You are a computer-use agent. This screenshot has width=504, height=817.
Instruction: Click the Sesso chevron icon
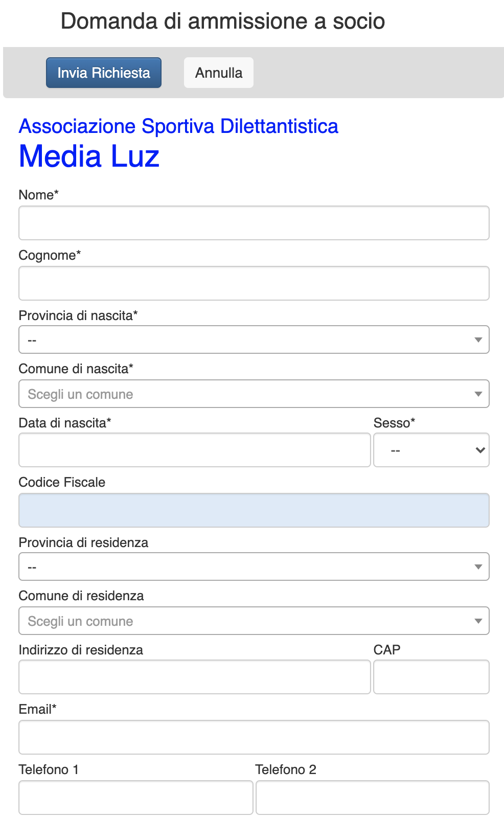pyautogui.click(x=480, y=450)
